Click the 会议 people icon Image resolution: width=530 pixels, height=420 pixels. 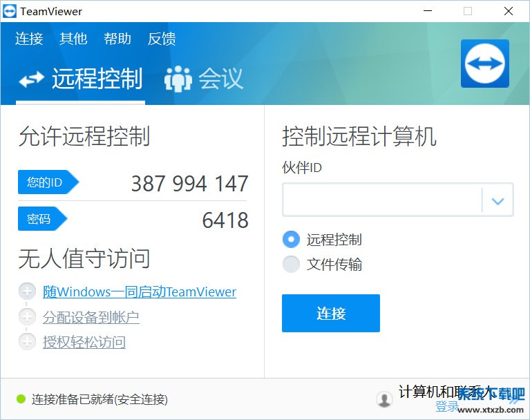[x=178, y=79]
